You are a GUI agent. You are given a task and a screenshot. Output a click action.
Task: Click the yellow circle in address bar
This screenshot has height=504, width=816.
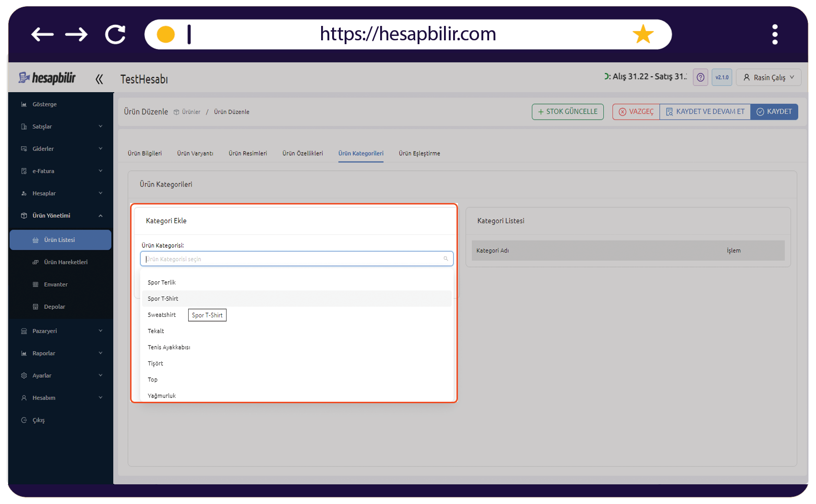click(x=166, y=35)
